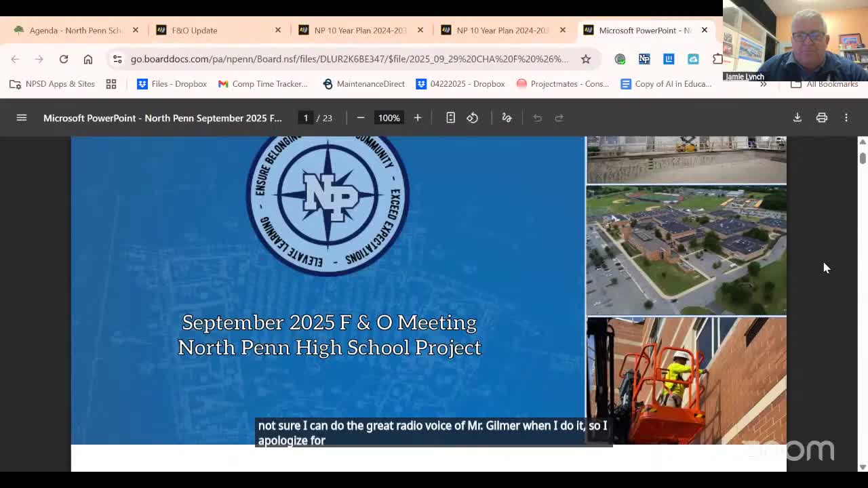Open the browser home page
Viewport: 868px width, 488px height.
point(88,59)
